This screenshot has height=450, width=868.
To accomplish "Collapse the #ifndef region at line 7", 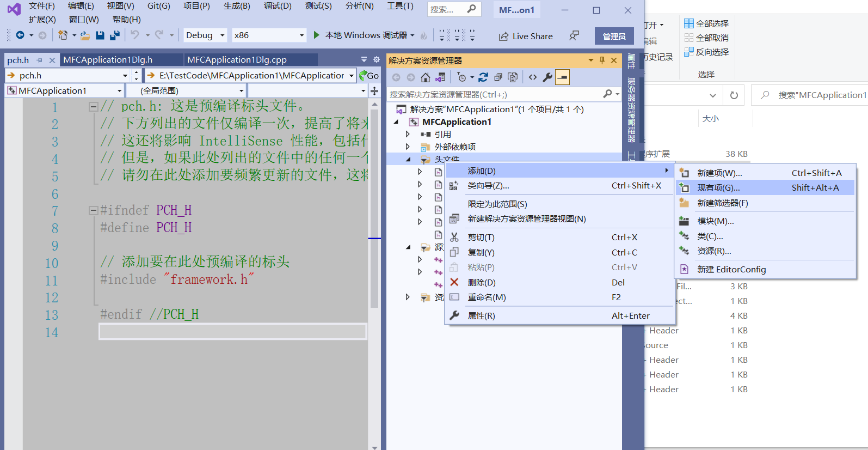I will click(x=93, y=210).
